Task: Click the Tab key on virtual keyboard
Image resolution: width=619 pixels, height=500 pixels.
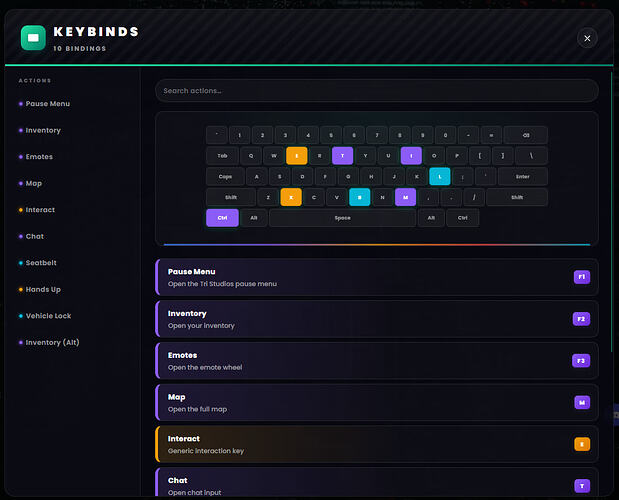Action: pos(222,155)
